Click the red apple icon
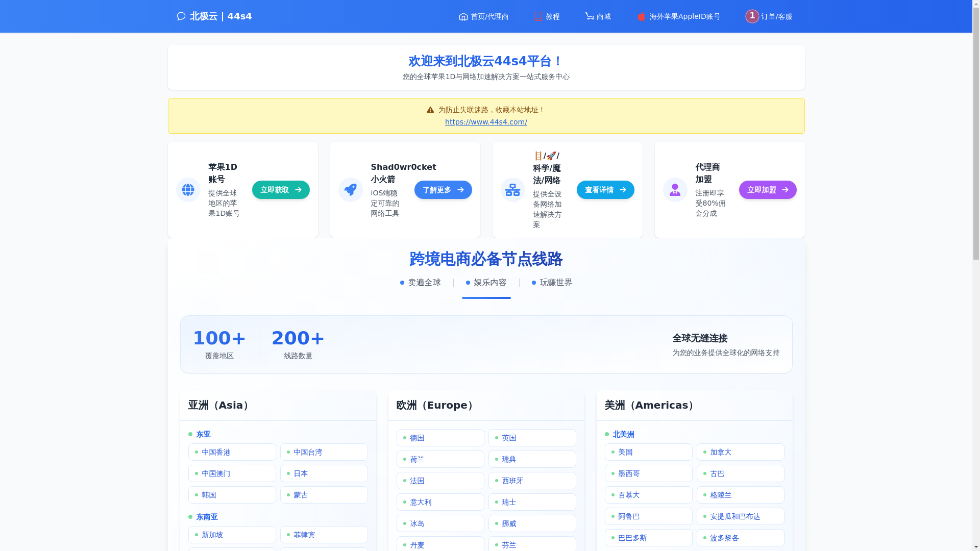980x551 pixels. pos(641,17)
